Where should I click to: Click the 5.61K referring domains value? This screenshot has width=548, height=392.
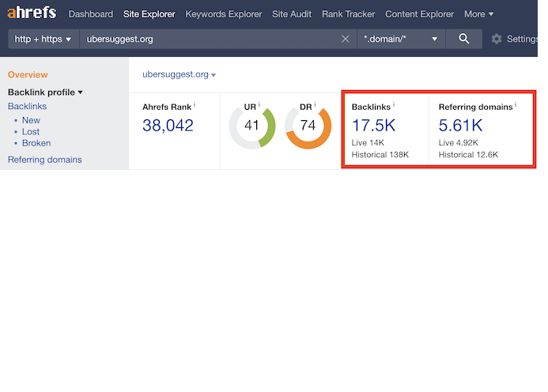(461, 125)
